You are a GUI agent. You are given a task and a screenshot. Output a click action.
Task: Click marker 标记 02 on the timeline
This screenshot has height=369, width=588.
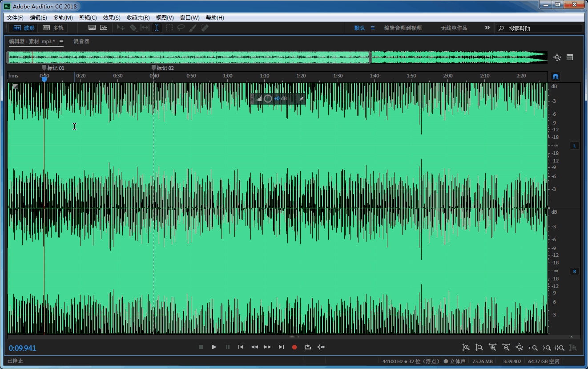point(163,68)
